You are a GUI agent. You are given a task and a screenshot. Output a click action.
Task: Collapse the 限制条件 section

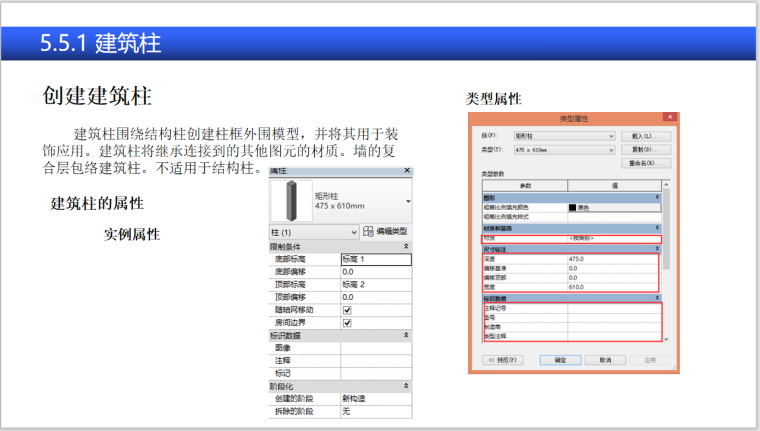click(406, 246)
